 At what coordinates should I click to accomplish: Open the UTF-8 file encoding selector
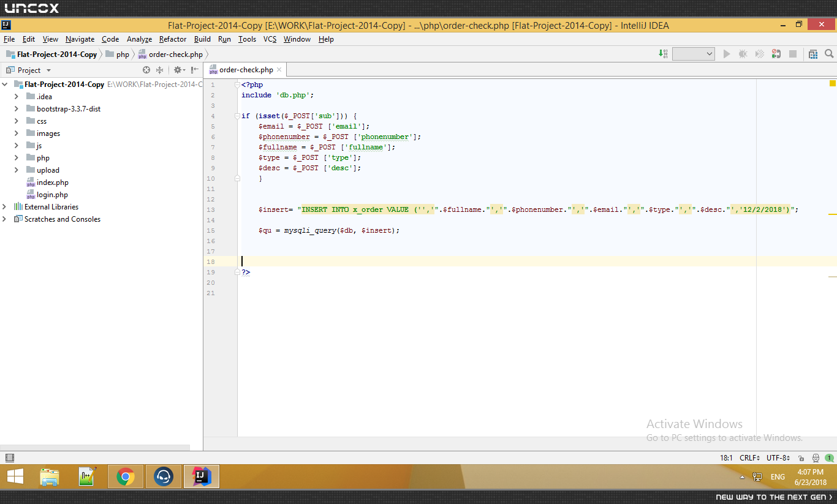(x=778, y=457)
